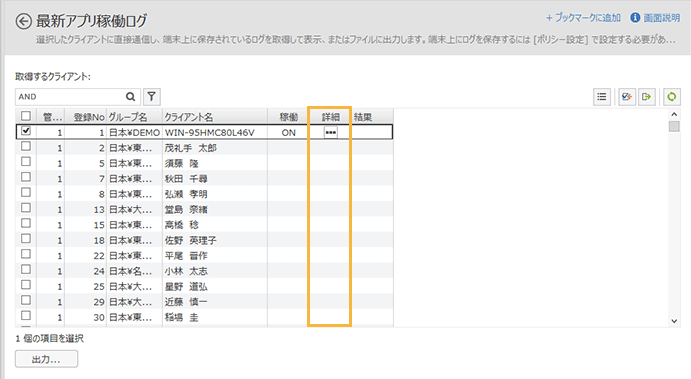Select the 日本¥DEMO group cell
This screenshot has width=691, height=379.
(134, 132)
